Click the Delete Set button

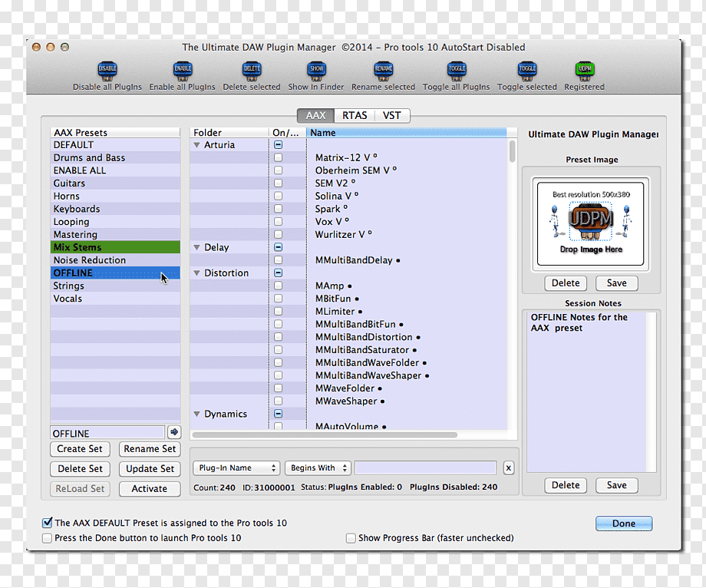(80, 469)
